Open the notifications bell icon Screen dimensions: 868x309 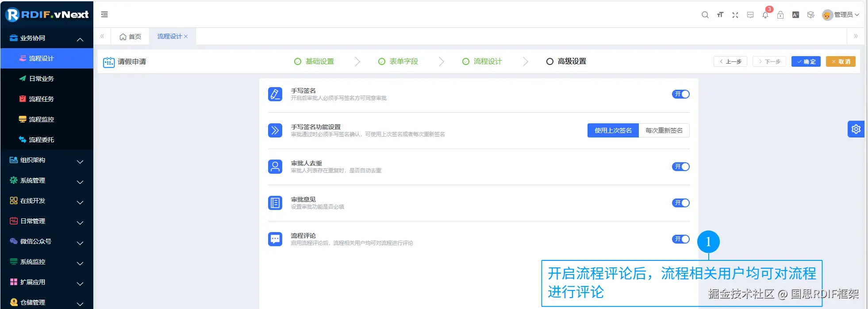click(x=765, y=15)
